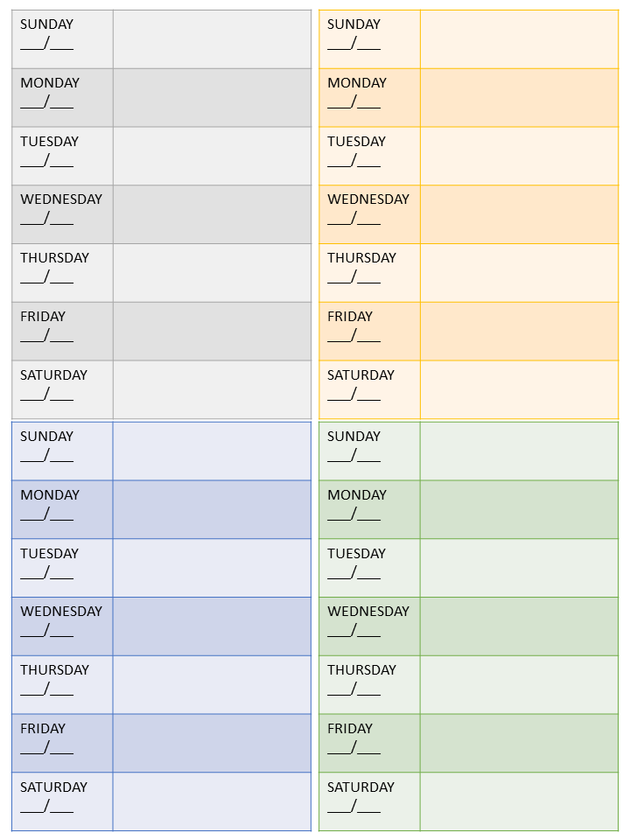Select the SATURDAY label in the gray table
Screen dimensions: 630x840
tap(54, 375)
